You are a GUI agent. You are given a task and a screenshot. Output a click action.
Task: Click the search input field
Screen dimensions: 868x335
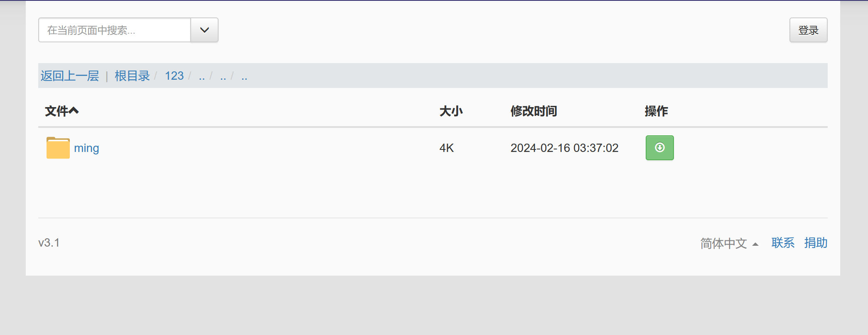[115, 30]
